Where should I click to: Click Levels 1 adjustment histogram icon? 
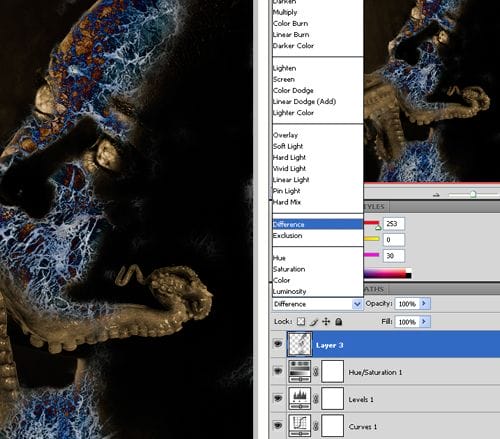(299, 398)
